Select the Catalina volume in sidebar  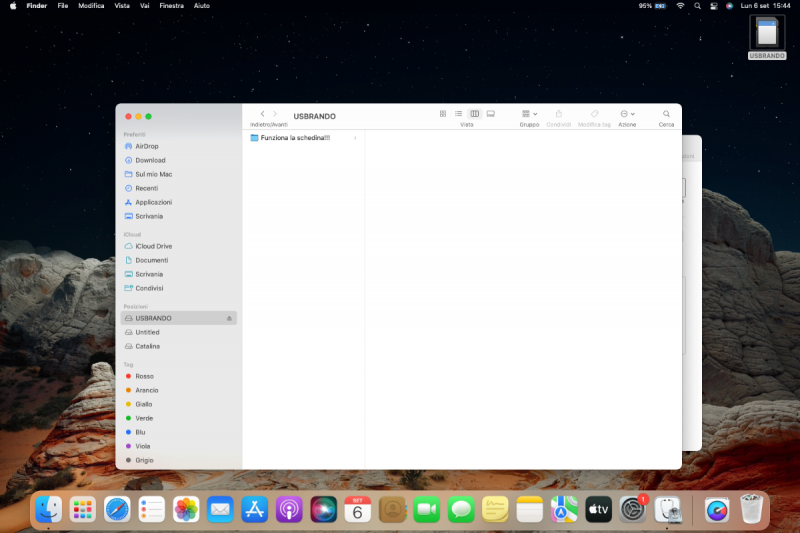pyautogui.click(x=147, y=346)
